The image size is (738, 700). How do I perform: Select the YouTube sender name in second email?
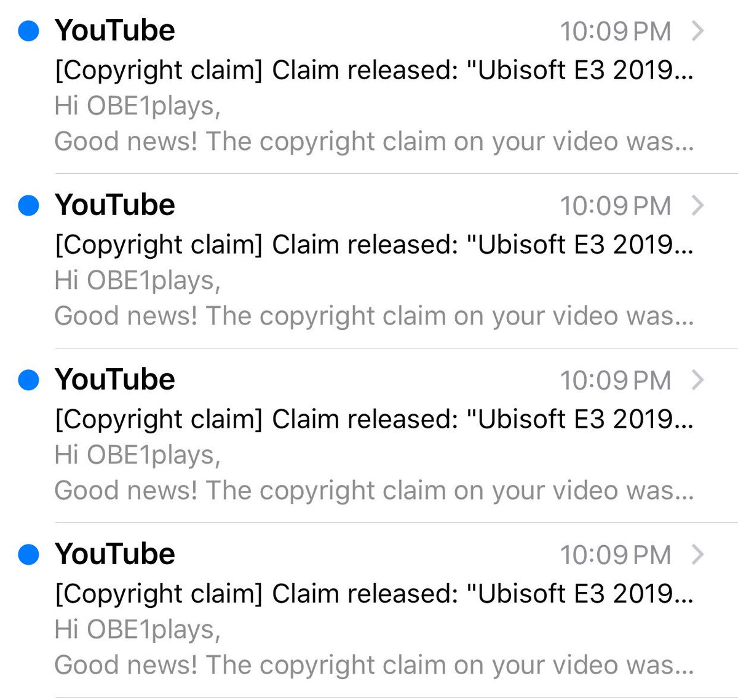[115, 205]
